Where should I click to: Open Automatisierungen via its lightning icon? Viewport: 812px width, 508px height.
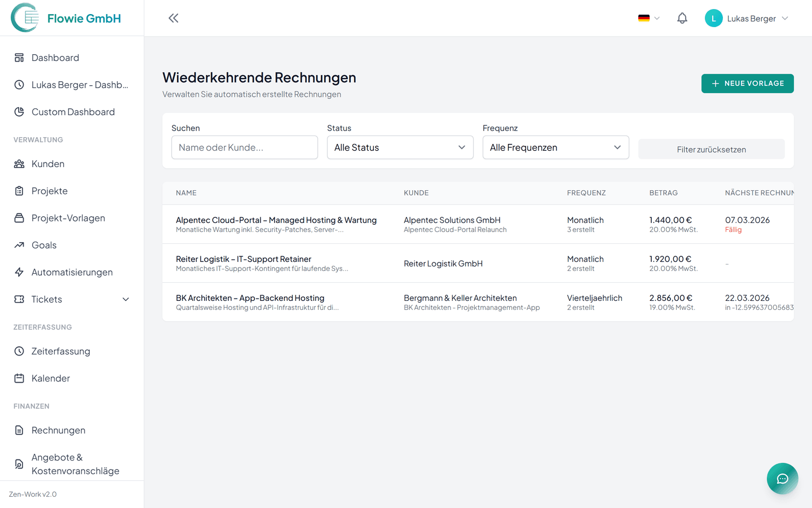[x=19, y=271]
